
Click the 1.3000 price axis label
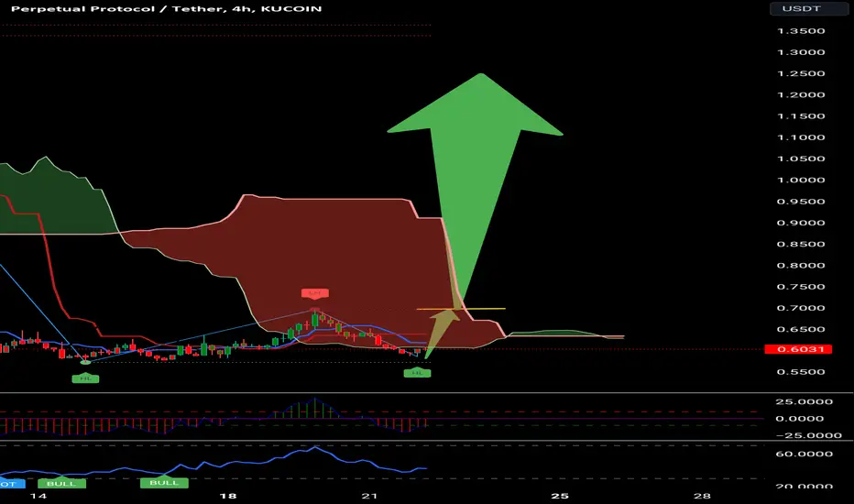coord(801,52)
